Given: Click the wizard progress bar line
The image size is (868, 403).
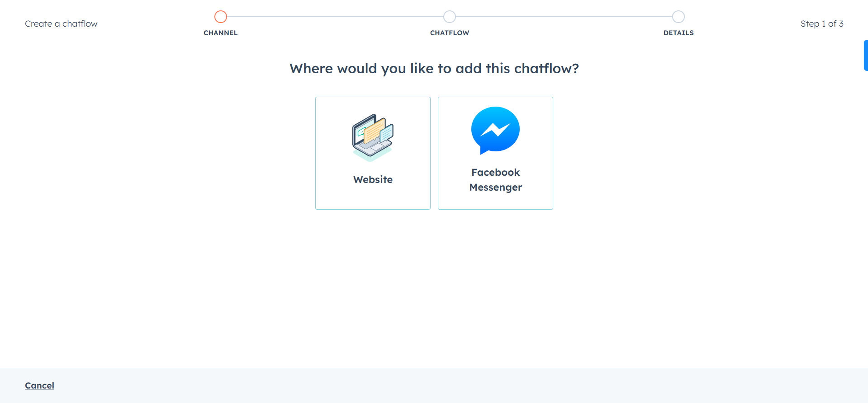Looking at the screenshot, I should (335, 16).
